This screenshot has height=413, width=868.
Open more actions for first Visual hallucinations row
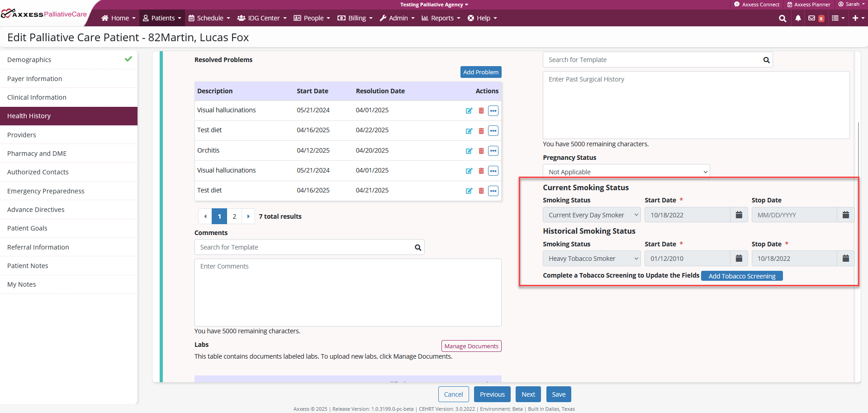tap(493, 111)
